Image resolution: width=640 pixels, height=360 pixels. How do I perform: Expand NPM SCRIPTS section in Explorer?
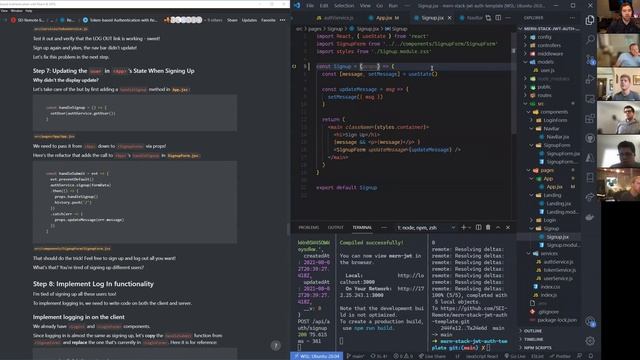537,348
